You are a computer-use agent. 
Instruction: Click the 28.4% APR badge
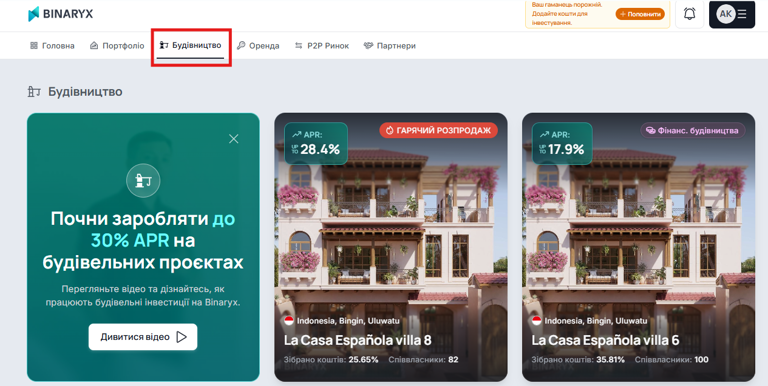[316, 143]
